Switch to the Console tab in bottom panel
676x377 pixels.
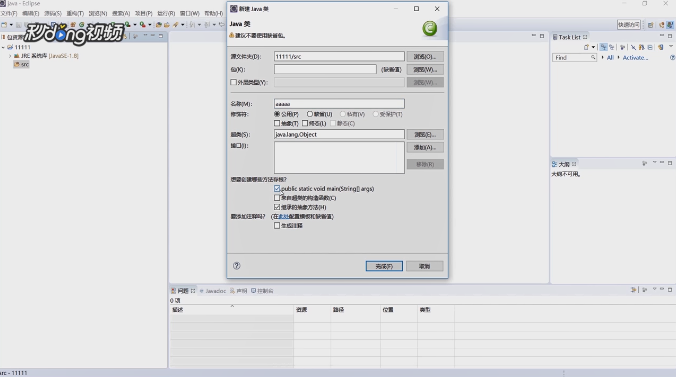[x=263, y=291]
